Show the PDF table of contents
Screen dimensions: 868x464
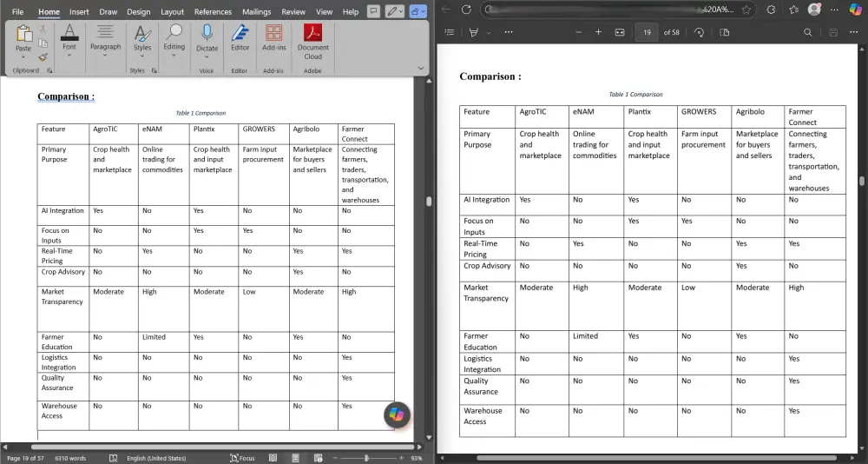450,32
